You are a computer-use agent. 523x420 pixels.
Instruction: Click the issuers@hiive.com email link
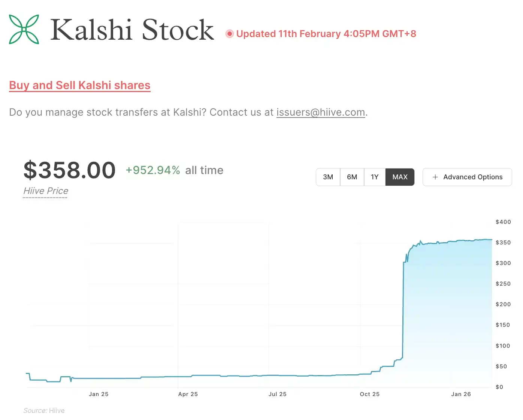[x=321, y=112]
